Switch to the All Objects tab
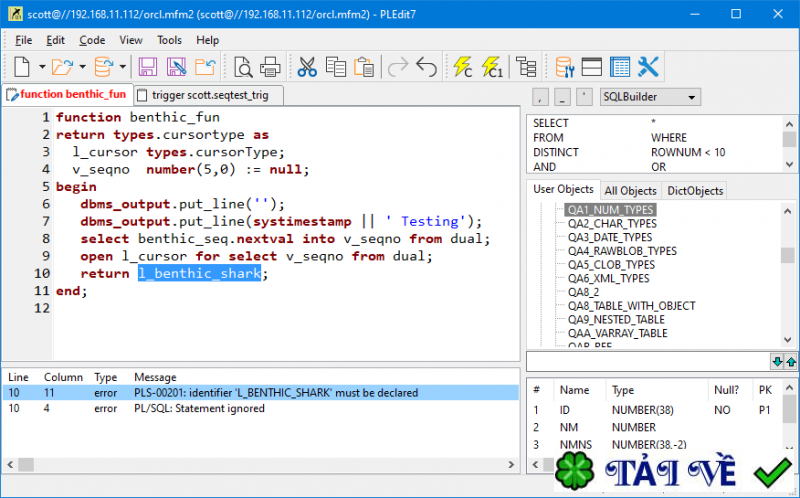Image resolution: width=800 pixels, height=498 pixels. tap(630, 190)
